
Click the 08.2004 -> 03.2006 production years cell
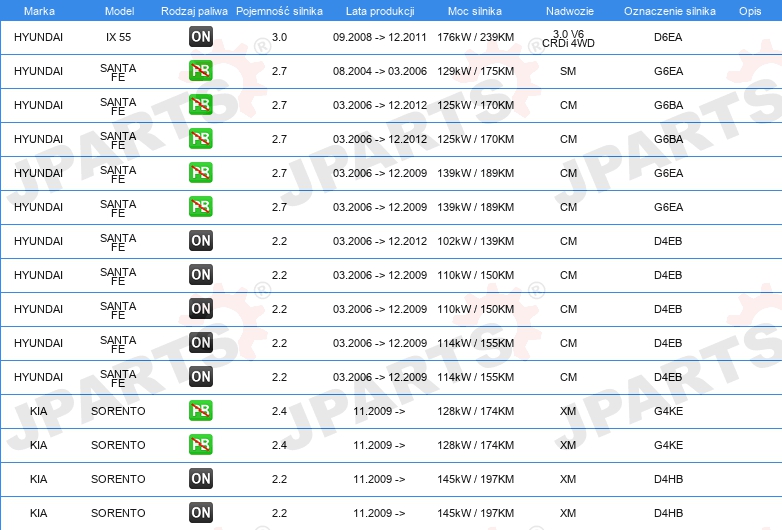380,71
